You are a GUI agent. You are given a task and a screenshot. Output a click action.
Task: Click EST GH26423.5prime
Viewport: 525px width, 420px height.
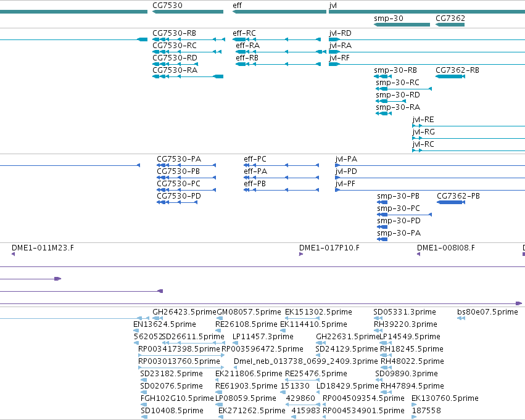click(158, 318)
